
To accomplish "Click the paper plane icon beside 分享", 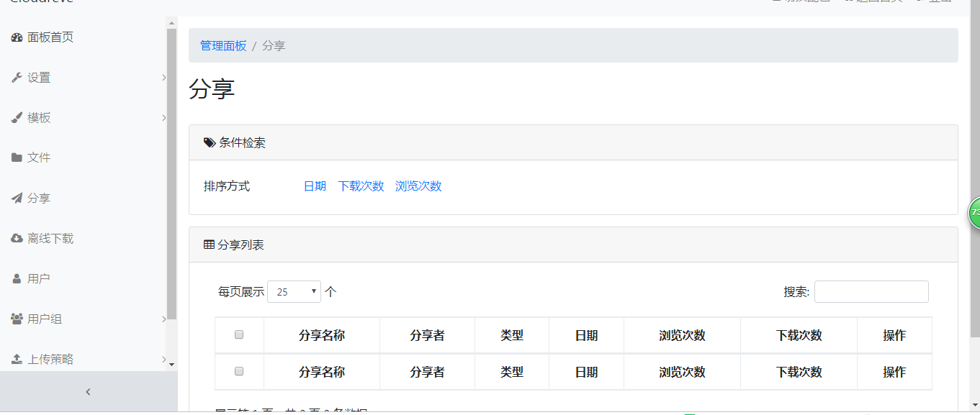I will (16, 198).
